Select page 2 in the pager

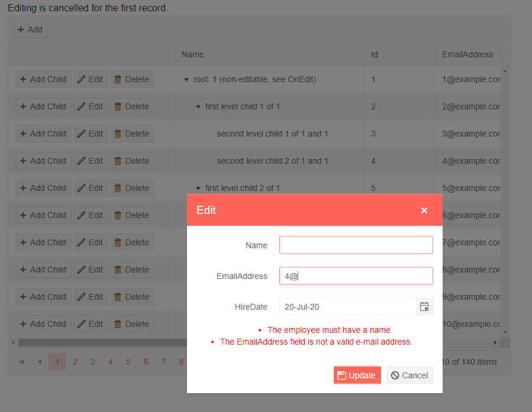[75, 362]
